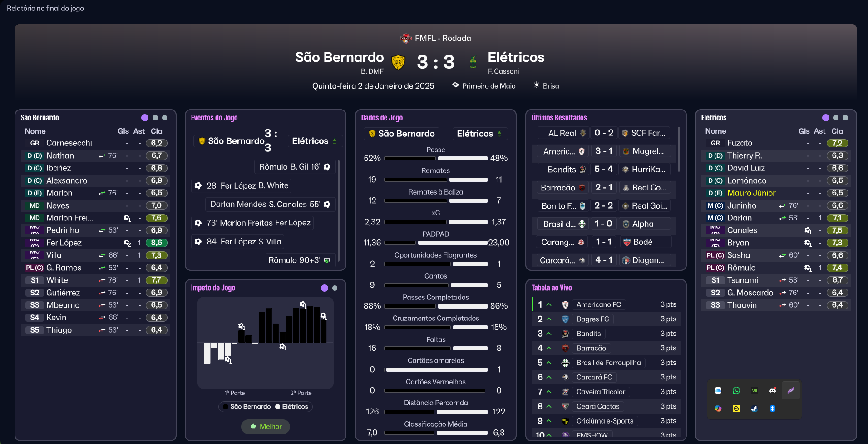Open Bagres FC from the live table
This screenshot has height=444, width=868.
pos(592,319)
